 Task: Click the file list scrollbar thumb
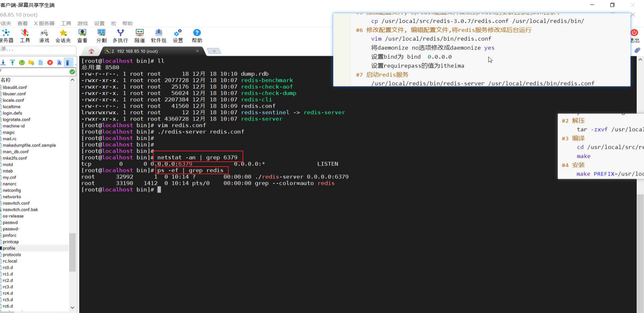coord(72,252)
